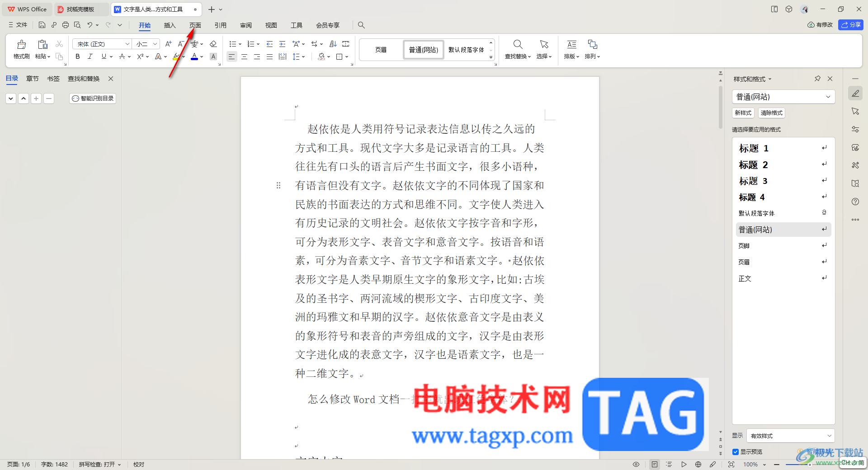Select the 标题 1 style in style list
The width and height of the screenshot is (868, 470).
(x=783, y=148)
